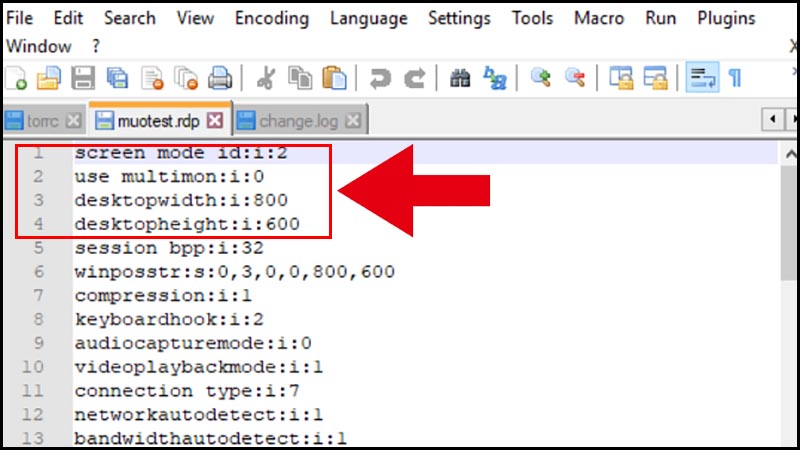Click the New file toolbar icon
Image resolution: width=800 pixels, height=450 pixels.
coord(16,79)
